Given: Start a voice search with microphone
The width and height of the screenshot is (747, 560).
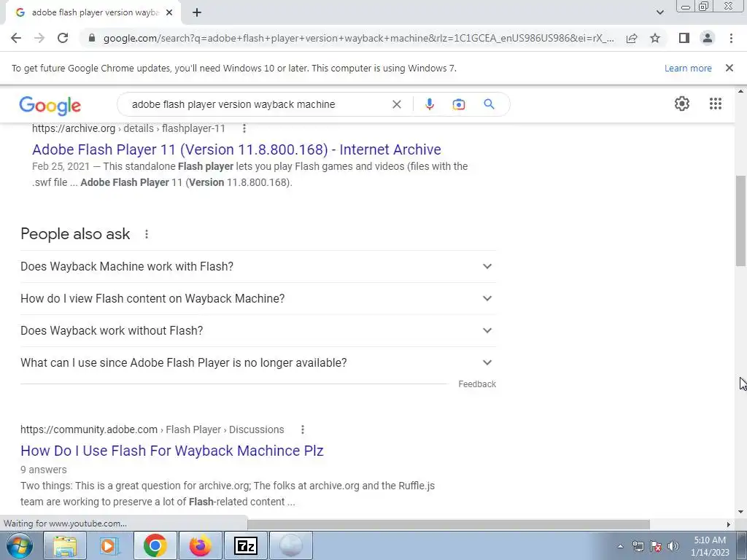Looking at the screenshot, I should click(429, 104).
